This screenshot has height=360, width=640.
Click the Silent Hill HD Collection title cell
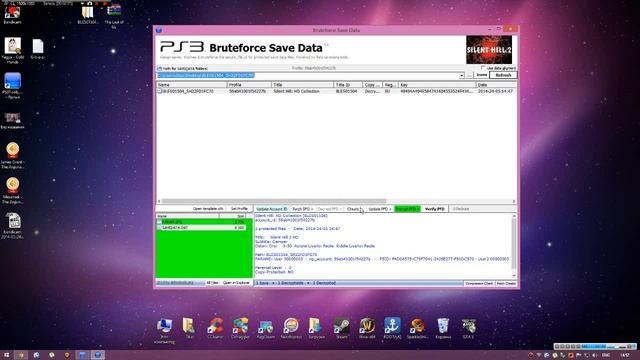pyautogui.click(x=296, y=91)
